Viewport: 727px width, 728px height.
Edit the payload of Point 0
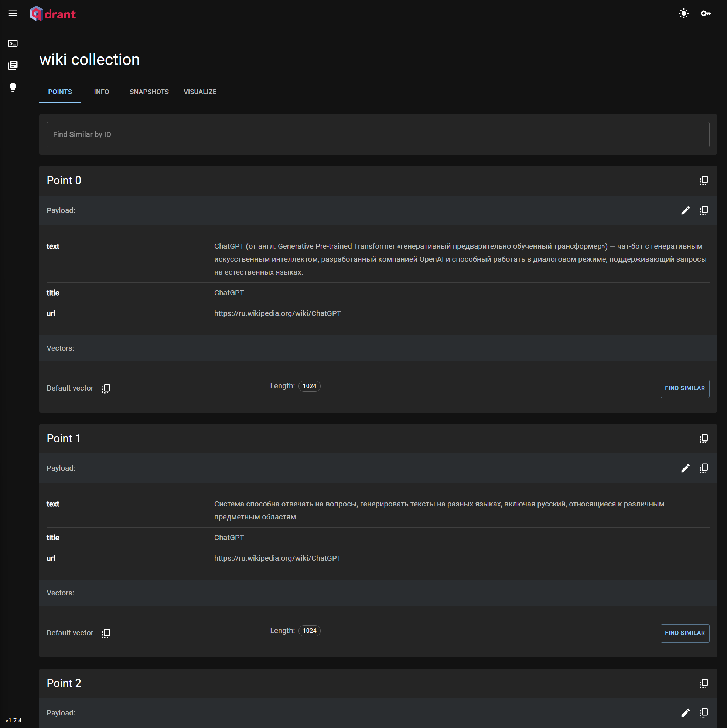coord(686,210)
